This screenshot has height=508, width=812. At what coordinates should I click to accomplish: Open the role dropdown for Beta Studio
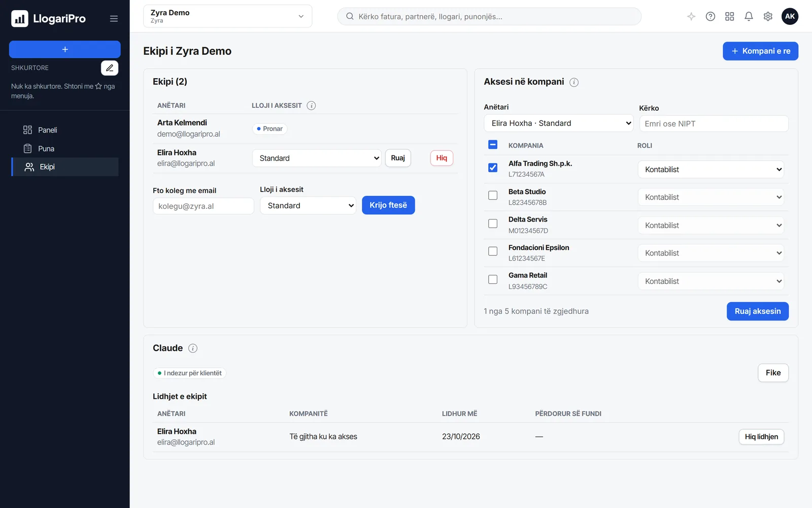(711, 197)
